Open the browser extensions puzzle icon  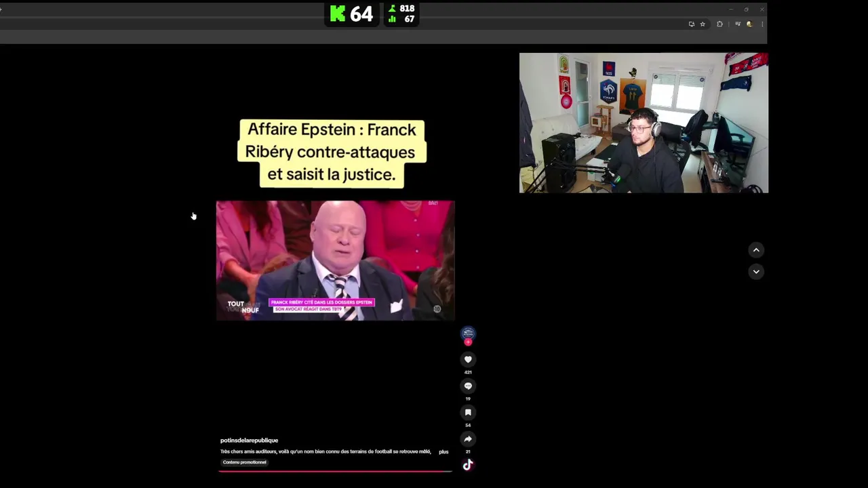tap(719, 24)
